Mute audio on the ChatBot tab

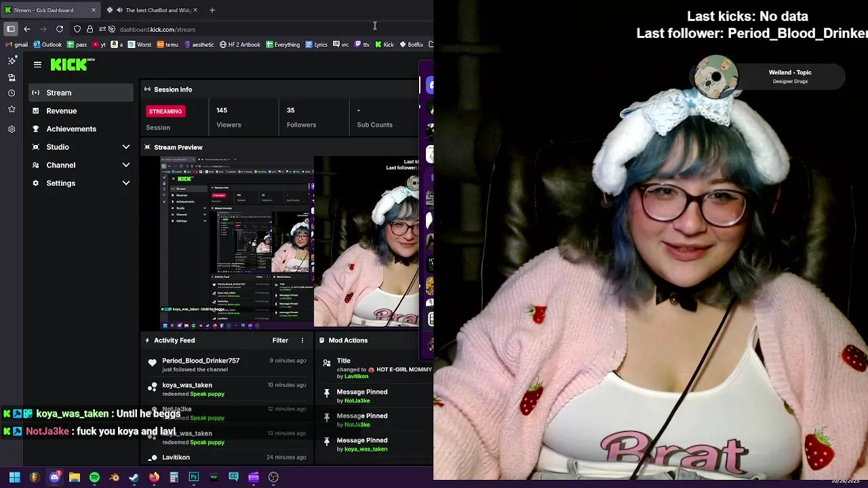[x=119, y=10]
